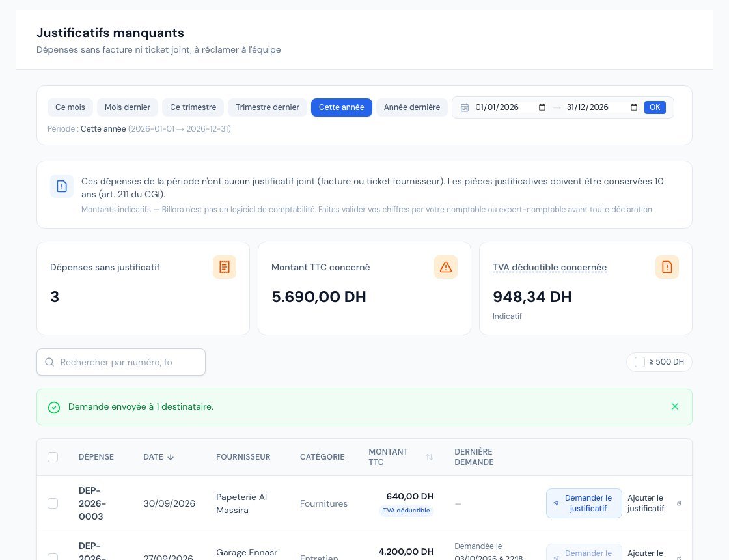Switch period to Ce mois
Screen dimensions: 729x560
click(x=70, y=107)
